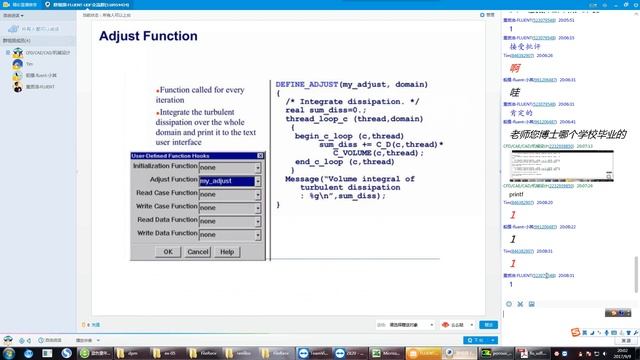Open the green pcrosso taskbar item
640x360 pixels.
pos(496,353)
